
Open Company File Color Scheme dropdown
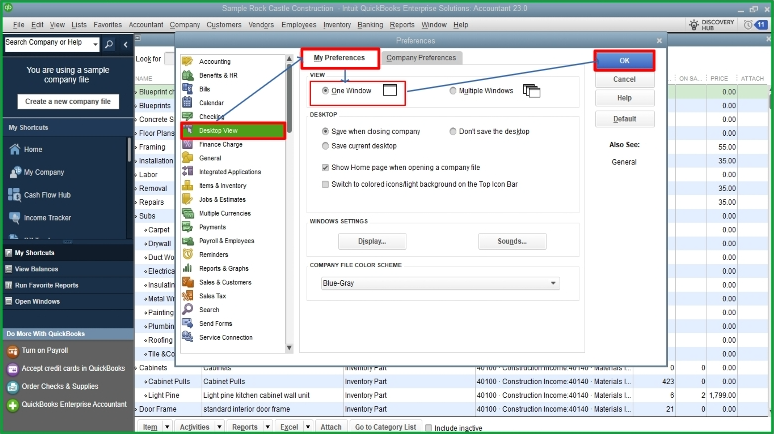click(x=440, y=283)
